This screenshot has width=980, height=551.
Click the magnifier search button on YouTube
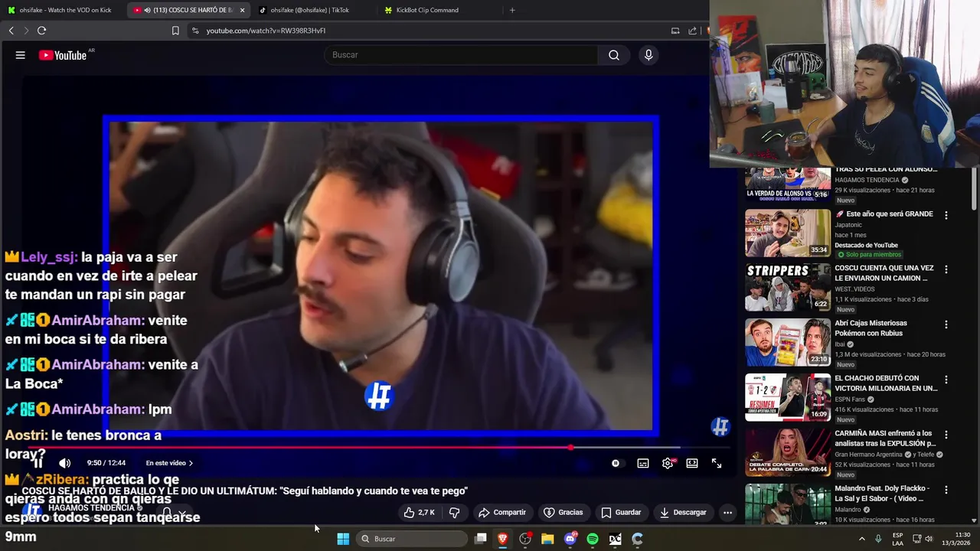point(614,55)
